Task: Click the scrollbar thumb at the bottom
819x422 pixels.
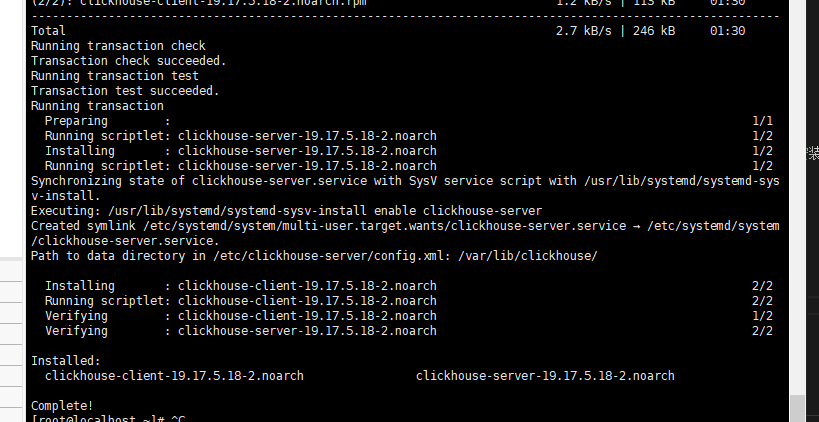Action: tap(797, 408)
